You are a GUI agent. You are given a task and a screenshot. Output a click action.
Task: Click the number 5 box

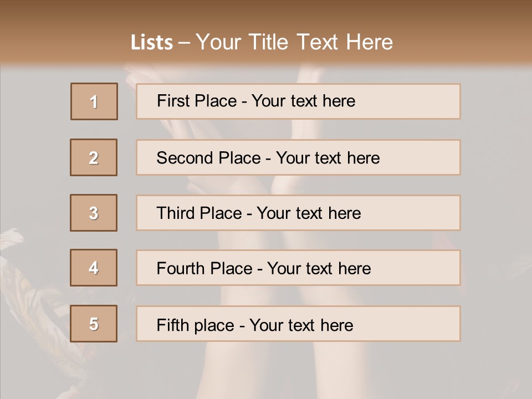(94, 324)
